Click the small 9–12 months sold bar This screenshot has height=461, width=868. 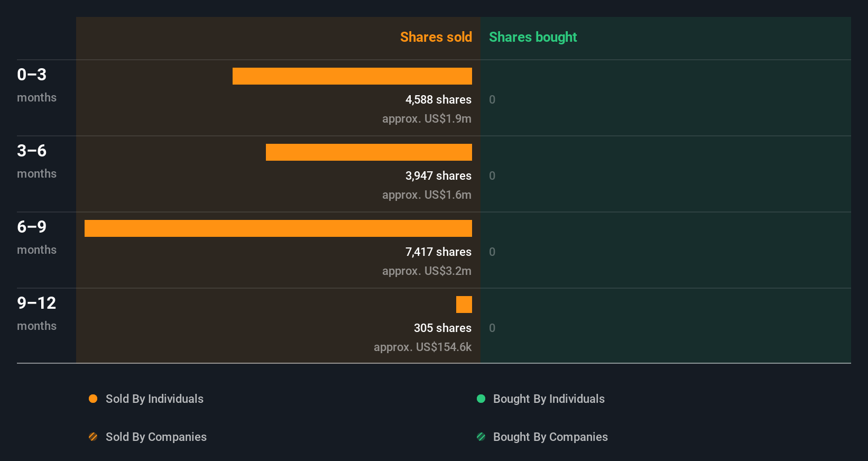pyautogui.click(x=464, y=305)
